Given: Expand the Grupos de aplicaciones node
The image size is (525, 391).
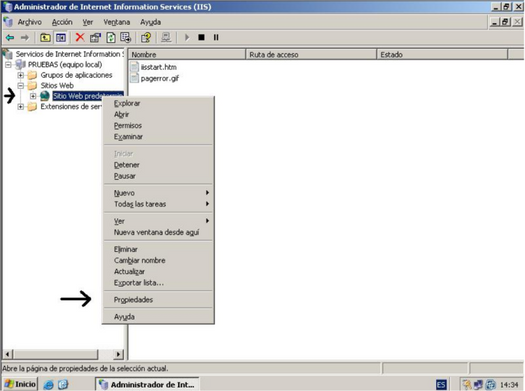Looking at the screenshot, I should pyautogui.click(x=20, y=75).
